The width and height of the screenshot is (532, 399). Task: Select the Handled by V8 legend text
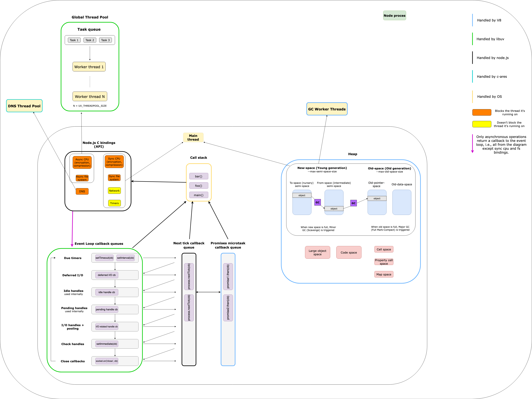tap(489, 20)
